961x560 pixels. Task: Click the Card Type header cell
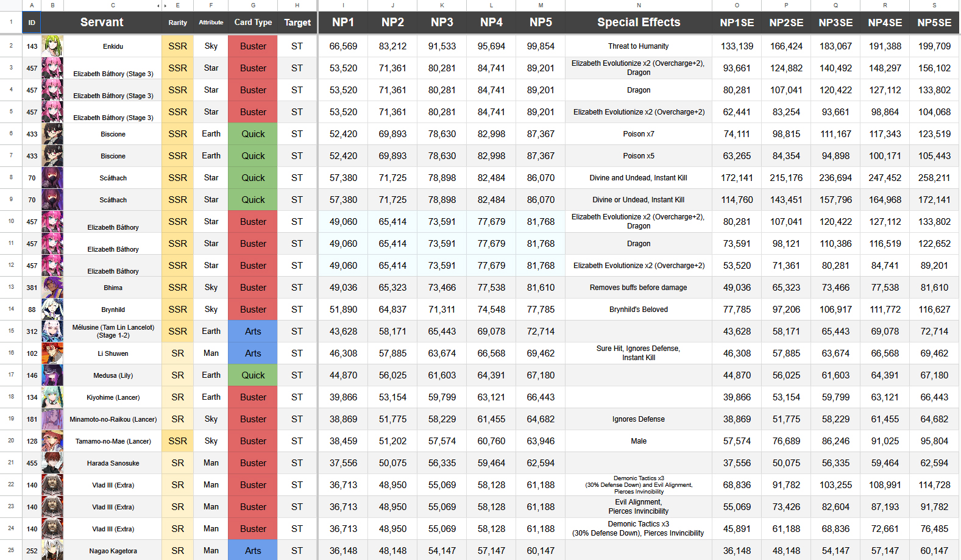(x=253, y=23)
